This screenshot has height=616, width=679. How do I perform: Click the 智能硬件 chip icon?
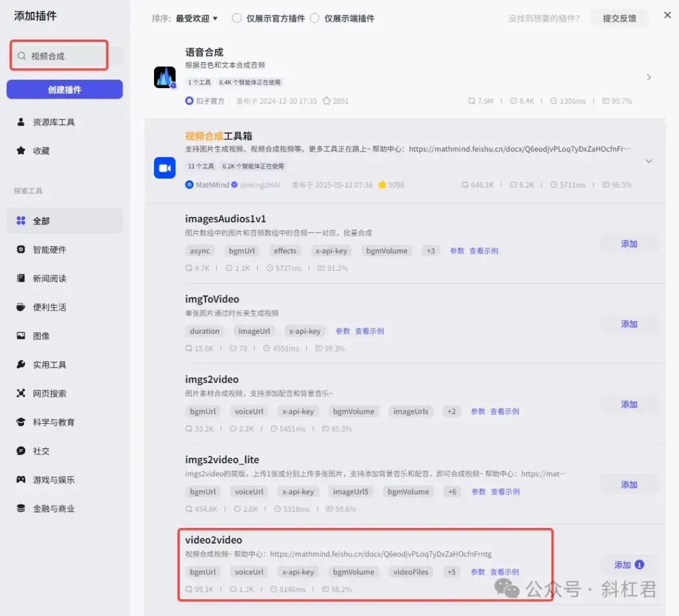click(x=21, y=250)
